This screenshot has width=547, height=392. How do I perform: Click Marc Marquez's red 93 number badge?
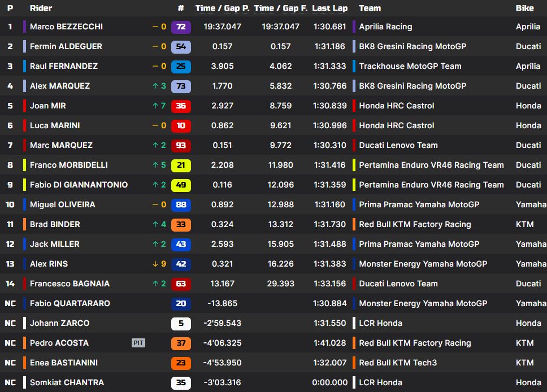[x=181, y=145]
